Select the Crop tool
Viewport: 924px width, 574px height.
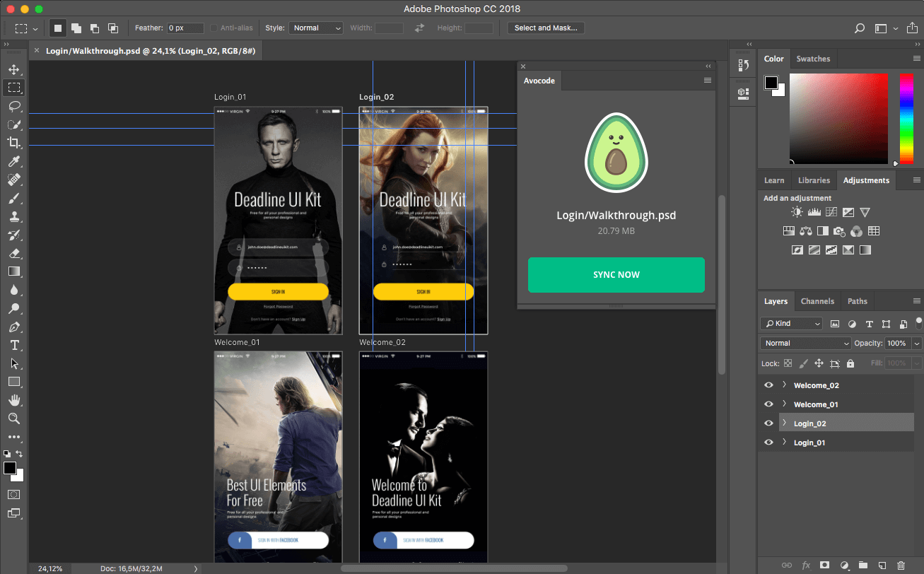(13, 143)
